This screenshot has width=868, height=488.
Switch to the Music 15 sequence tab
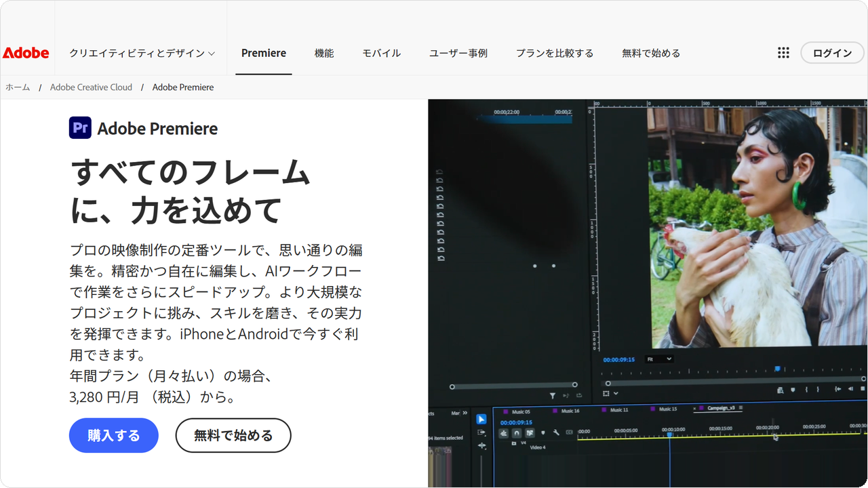coord(668,409)
